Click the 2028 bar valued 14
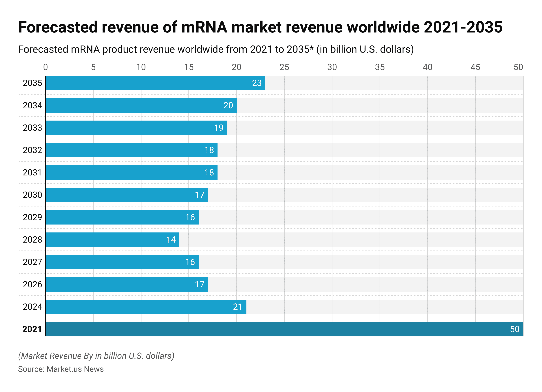The height and width of the screenshot is (392, 542). (112, 239)
